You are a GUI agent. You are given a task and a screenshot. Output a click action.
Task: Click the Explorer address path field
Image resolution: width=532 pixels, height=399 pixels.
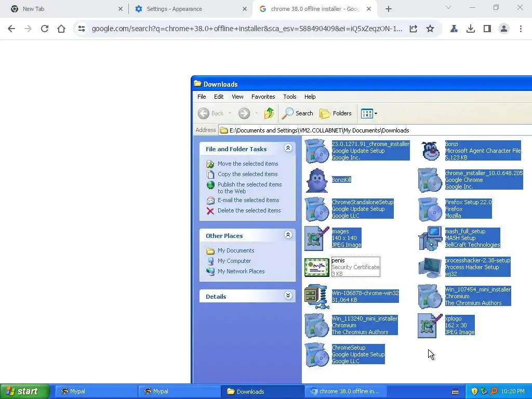pos(375,130)
